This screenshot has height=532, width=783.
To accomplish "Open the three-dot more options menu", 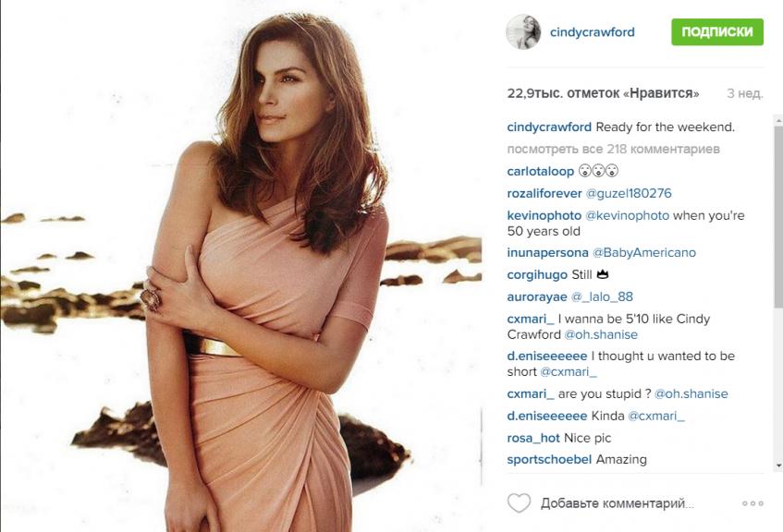I will pyautogui.click(x=752, y=503).
